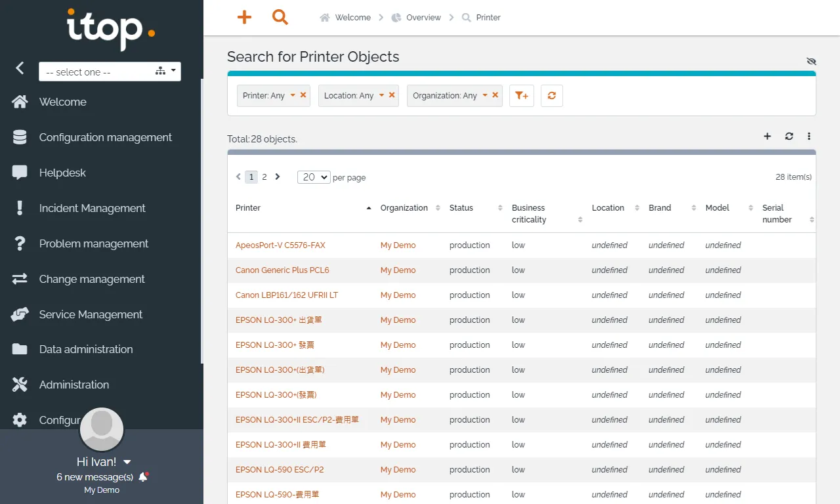Click the Helpdesk speech bubble icon
The width and height of the screenshot is (840, 504).
pyautogui.click(x=20, y=173)
